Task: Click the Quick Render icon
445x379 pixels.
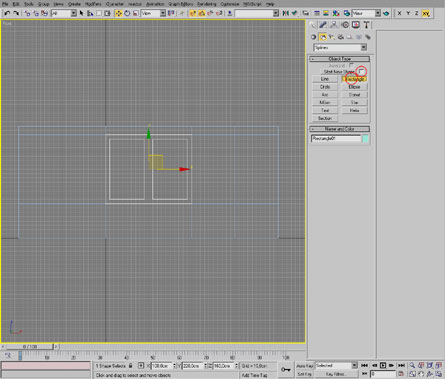Action: pyautogui.click(x=386, y=13)
